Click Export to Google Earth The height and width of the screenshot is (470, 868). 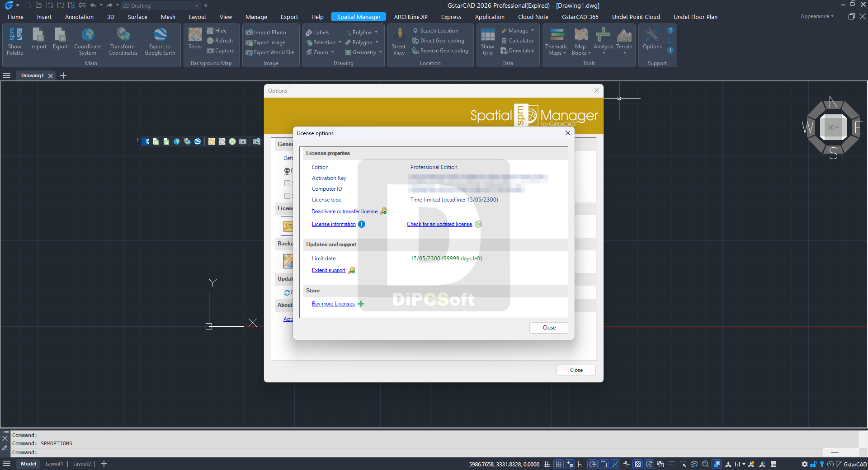click(160, 42)
